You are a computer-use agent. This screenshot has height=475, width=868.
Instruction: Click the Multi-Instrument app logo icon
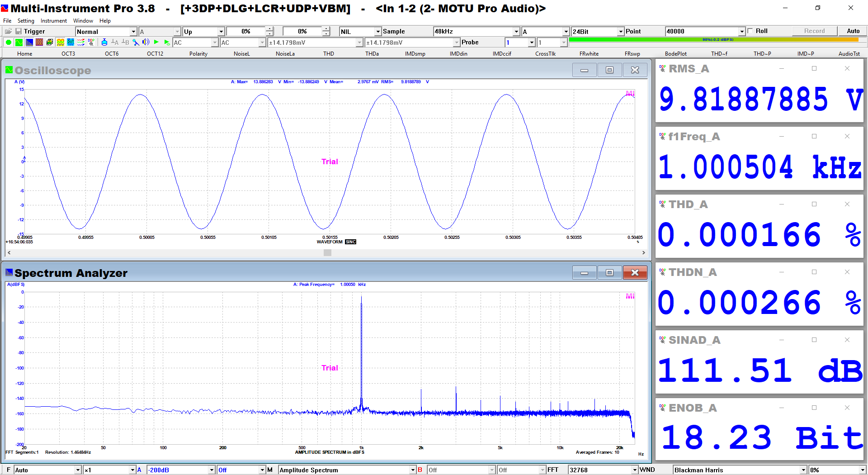click(x=5, y=8)
